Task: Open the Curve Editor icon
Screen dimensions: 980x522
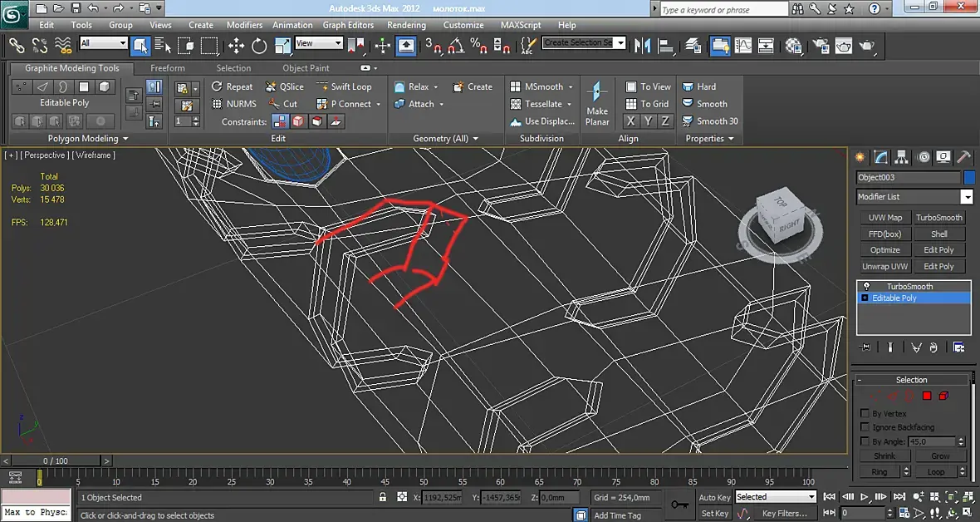Action: click(743, 45)
